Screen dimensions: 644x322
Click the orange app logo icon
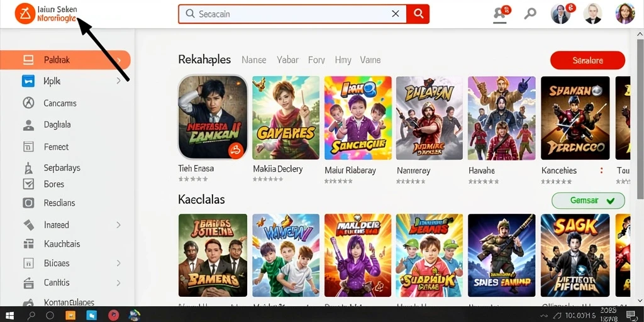25,14
